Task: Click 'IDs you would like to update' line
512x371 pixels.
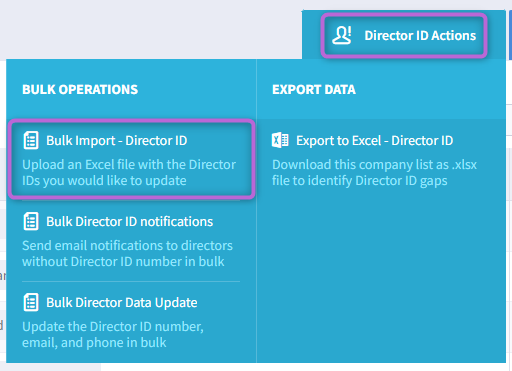Action: [104, 181]
